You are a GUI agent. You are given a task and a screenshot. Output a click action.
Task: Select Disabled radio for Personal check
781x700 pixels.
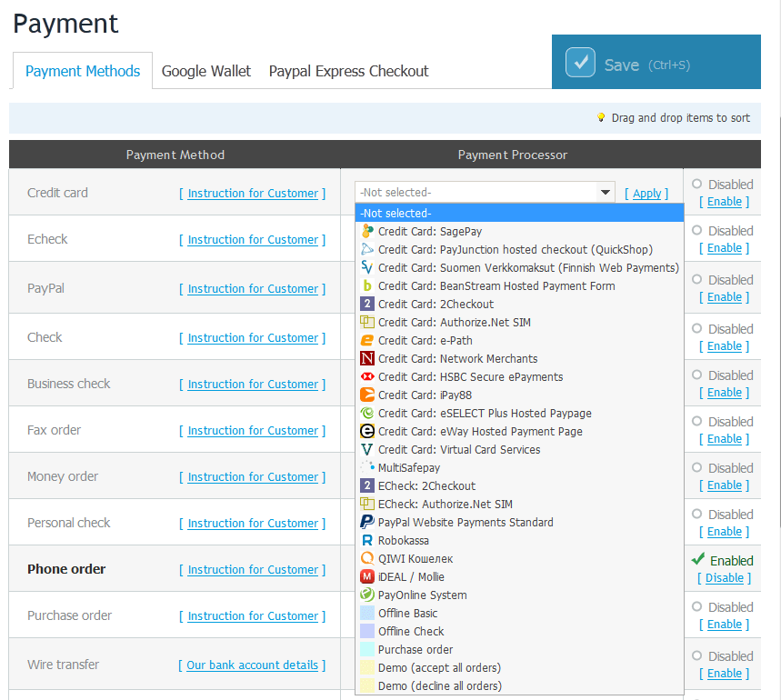[x=696, y=514]
